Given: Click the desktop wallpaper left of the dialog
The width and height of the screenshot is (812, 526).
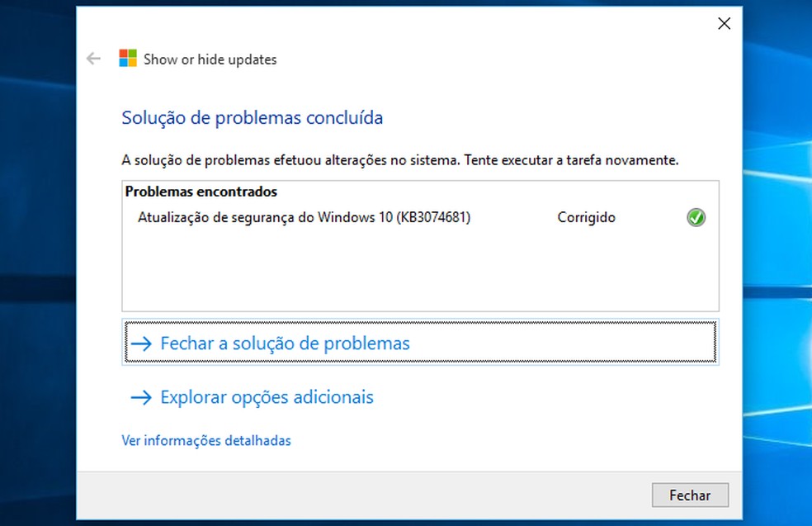Looking at the screenshot, I should [x=37, y=248].
